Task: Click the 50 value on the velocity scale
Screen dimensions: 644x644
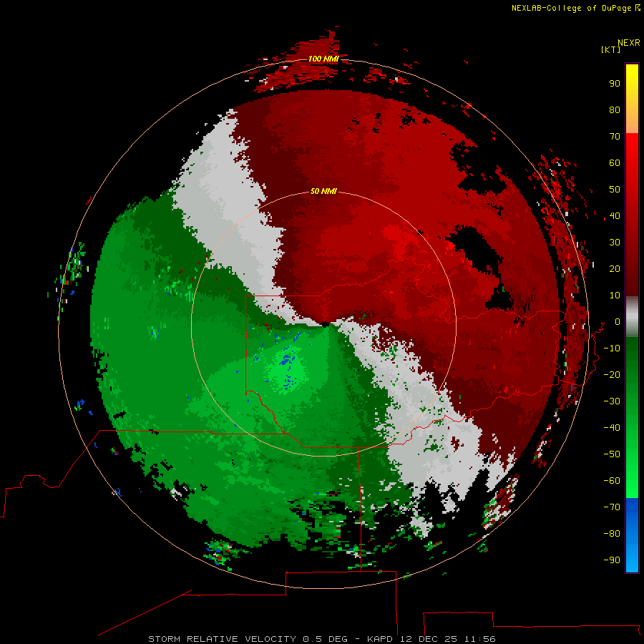Action: pos(615,190)
